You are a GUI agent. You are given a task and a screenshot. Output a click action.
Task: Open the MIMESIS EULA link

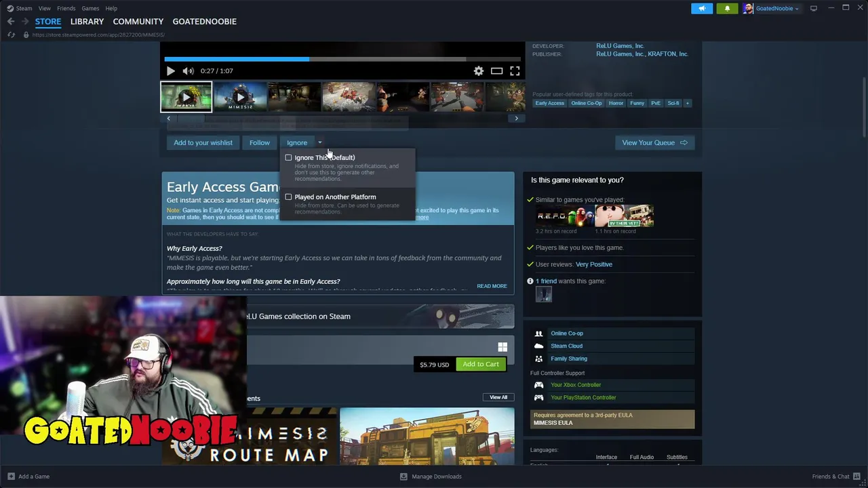point(553,423)
